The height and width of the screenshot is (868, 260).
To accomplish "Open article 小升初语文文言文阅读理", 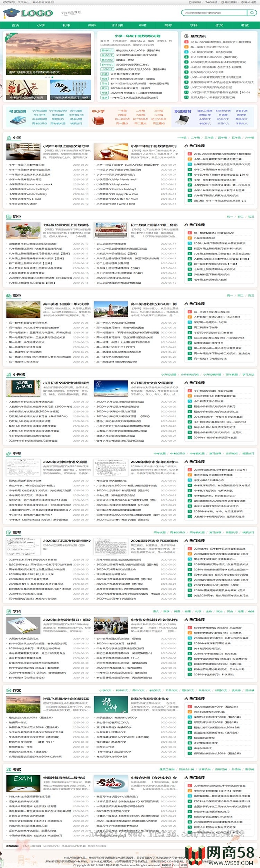I will tap(152, 383).
